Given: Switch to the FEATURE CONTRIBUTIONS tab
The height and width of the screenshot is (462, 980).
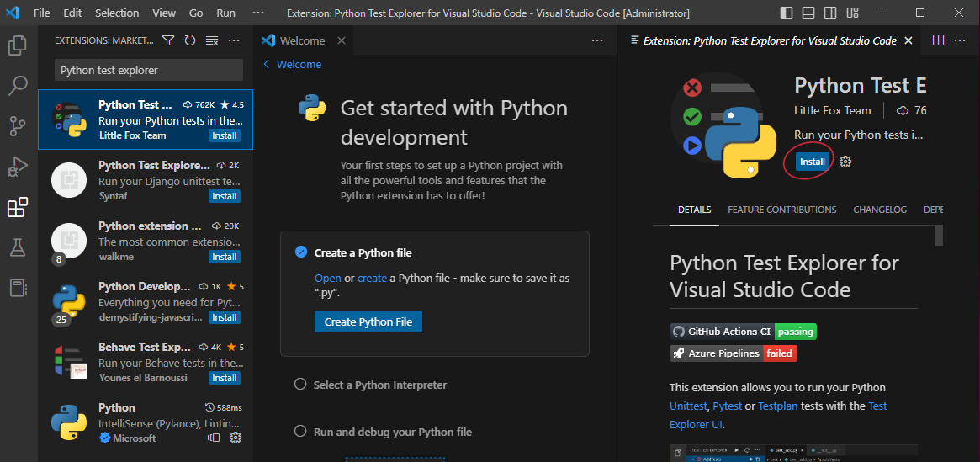Looking at the screenshot, I should (781, 210).
